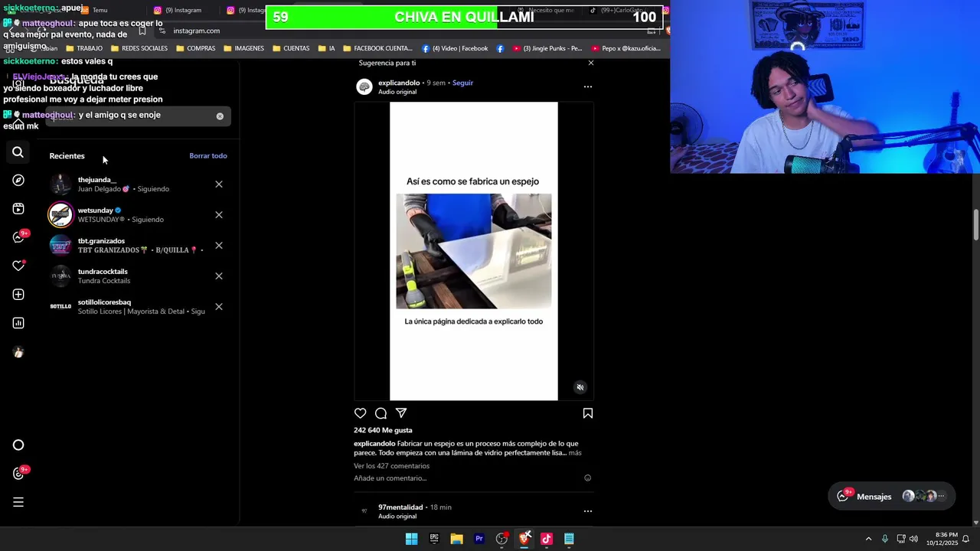980x551 pixels.
Task: Switch to the '(9) Instagram' browser tab
Action: [x=178, y=10]
